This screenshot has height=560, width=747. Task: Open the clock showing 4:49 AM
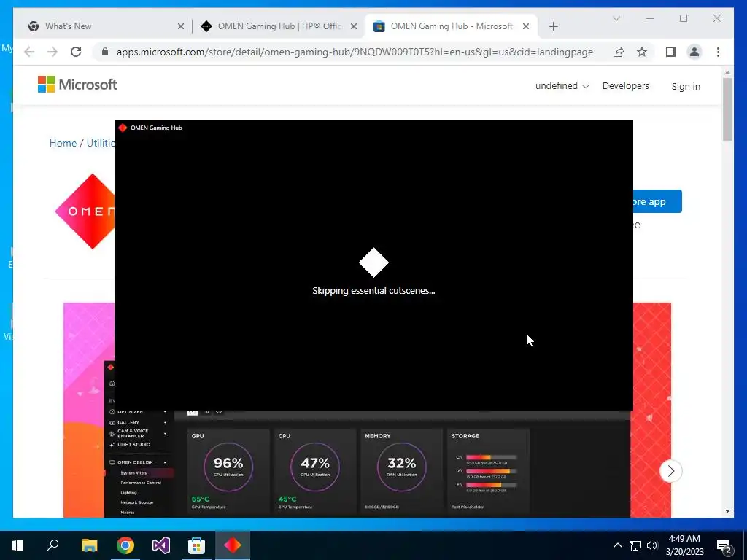[x=684, y=545]
